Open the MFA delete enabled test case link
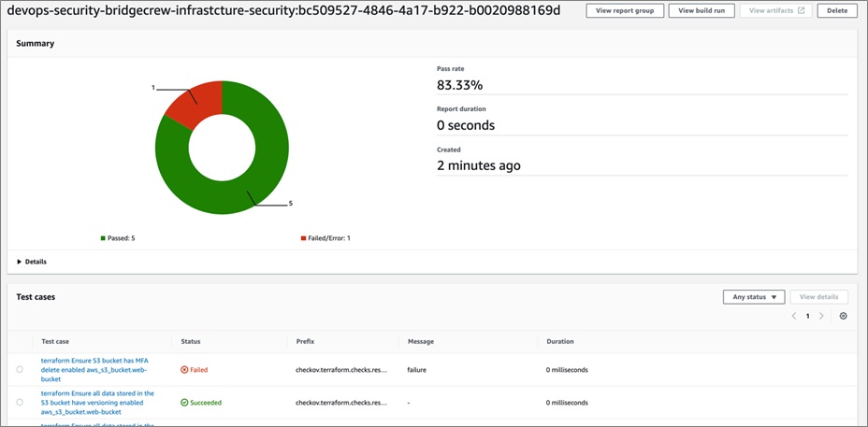 (x=94, y=369)
